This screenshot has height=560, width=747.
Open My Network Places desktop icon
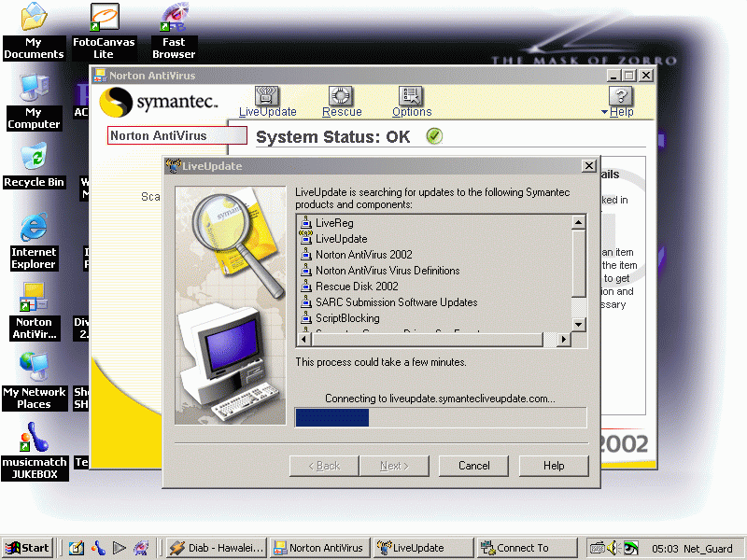tap(34, 382)
